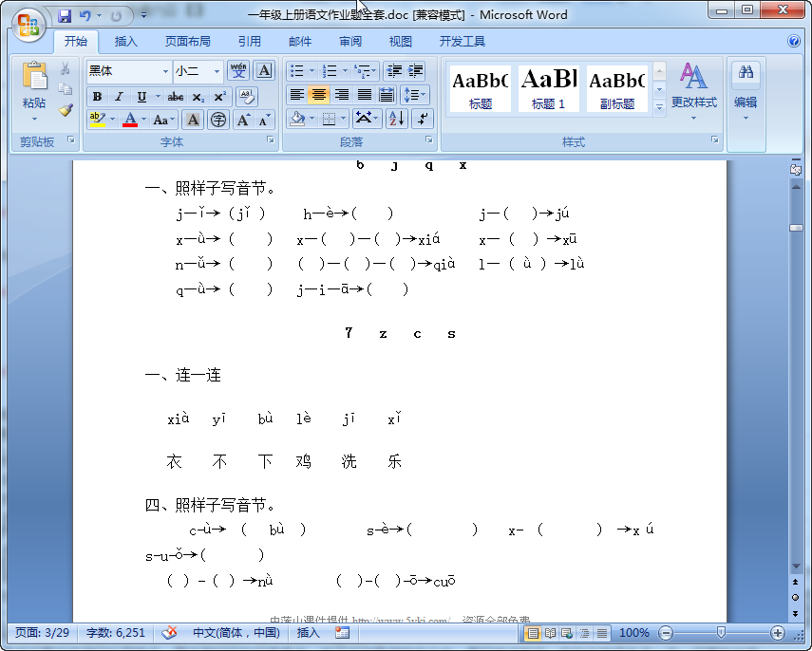Decrease paragraph indent
This screenshot has height=651, width=812.
(x=394, y=70)
